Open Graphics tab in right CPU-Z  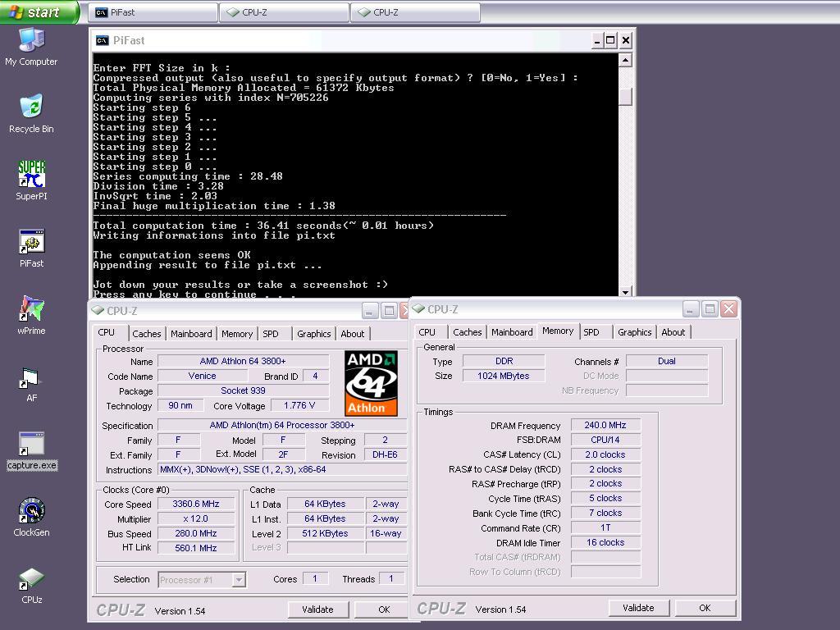pos(635,332)
